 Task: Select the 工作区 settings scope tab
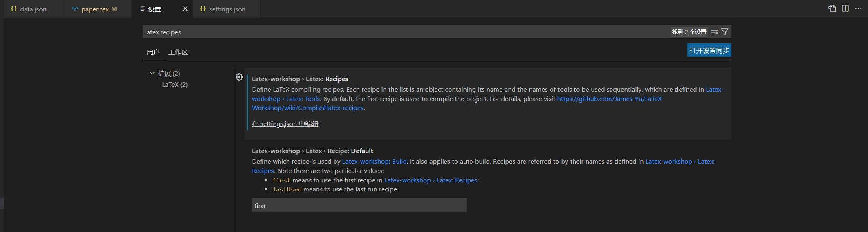click(178, 52)
